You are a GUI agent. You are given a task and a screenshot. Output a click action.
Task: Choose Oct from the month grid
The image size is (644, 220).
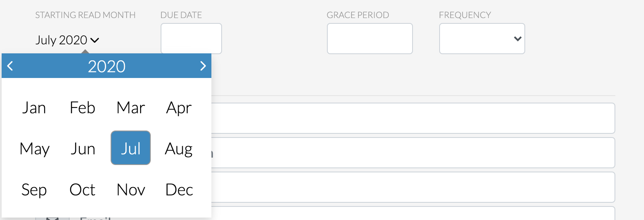pos(82,189)
